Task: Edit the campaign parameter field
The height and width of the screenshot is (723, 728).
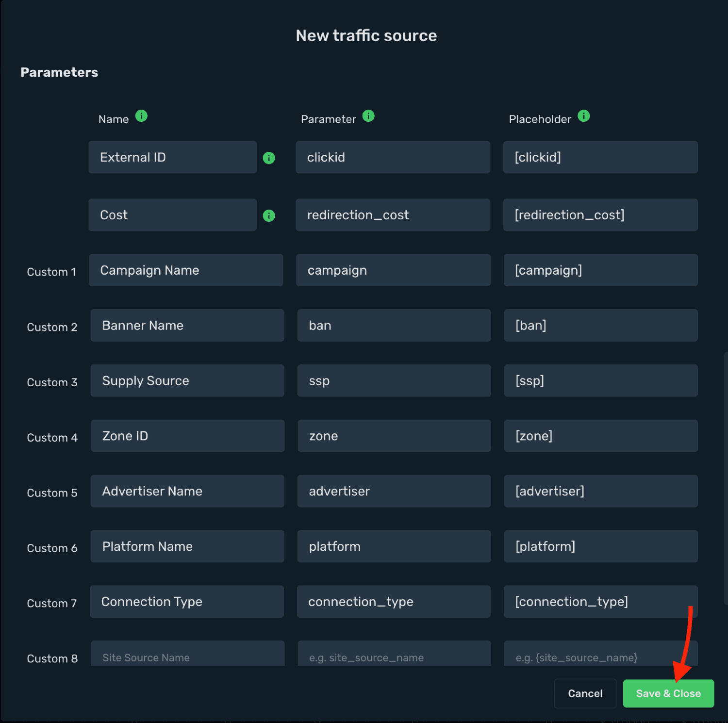Action: (x=393, y=270)
